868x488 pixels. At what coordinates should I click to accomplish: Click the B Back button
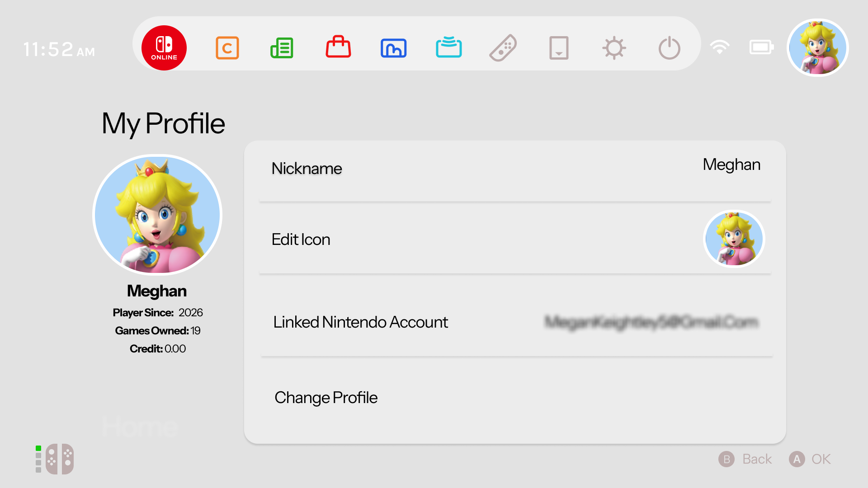coord(745,459)
